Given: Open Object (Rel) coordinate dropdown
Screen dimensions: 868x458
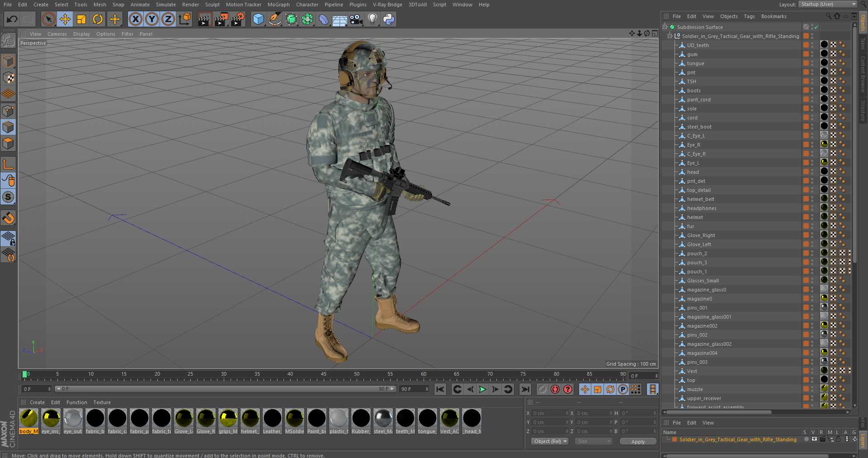Looking at the screenshot, I should (550, 441).
